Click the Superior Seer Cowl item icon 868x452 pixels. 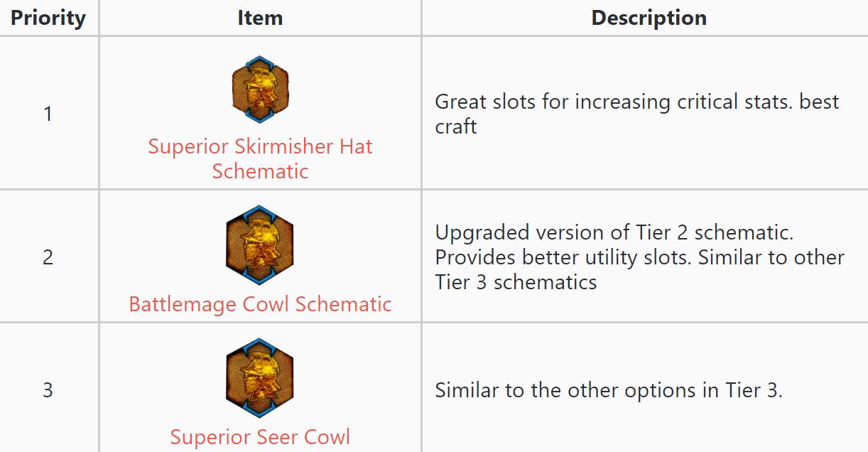tap(260, 382)
